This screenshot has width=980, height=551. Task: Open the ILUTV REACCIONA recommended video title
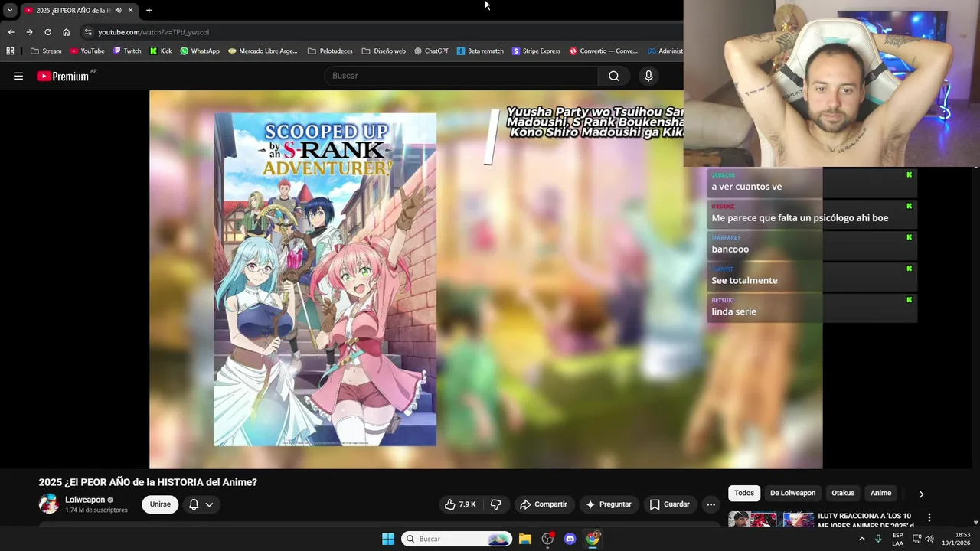(866, 520)
